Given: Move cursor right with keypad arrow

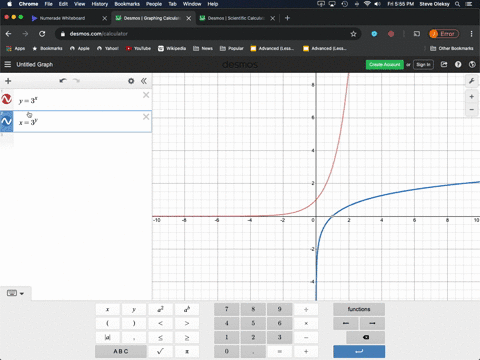Looking at the screenshot, I should pos(372,323).
